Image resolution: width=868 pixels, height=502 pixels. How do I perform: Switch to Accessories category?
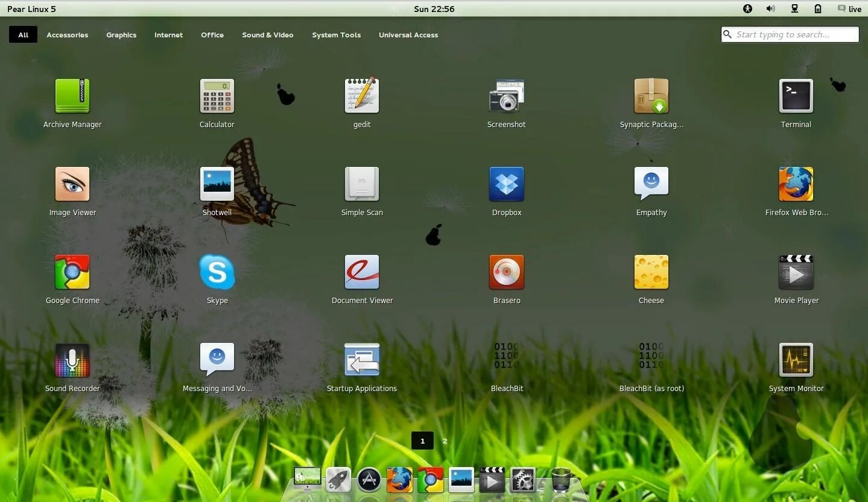pos(67,34)
